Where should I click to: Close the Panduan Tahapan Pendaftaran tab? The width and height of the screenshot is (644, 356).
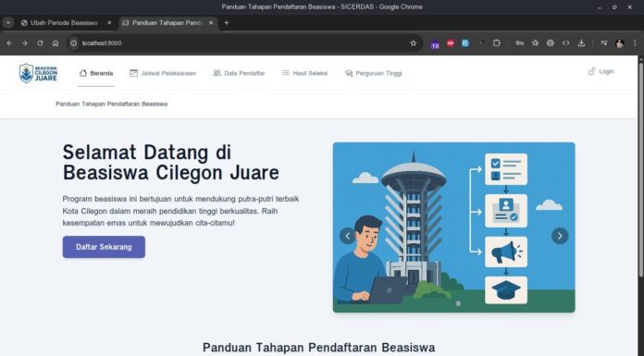pyautogui.click(x=211, y=23)
